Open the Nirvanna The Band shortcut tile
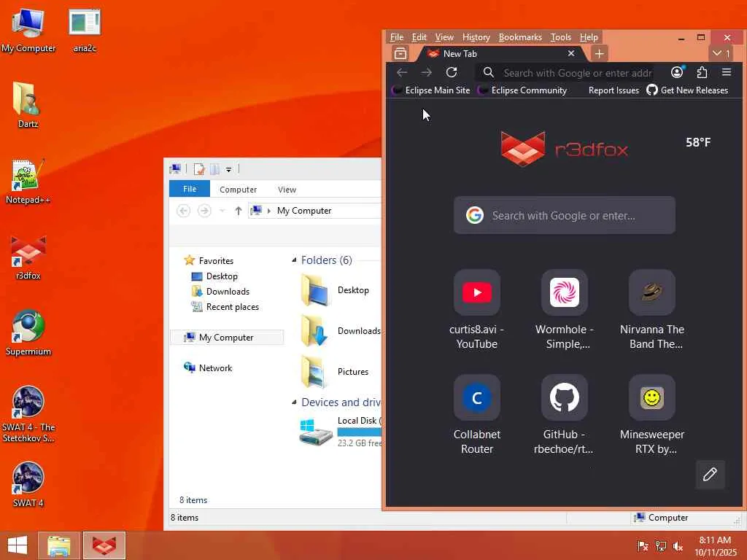 pyautogui.click(x=652, y=310)
